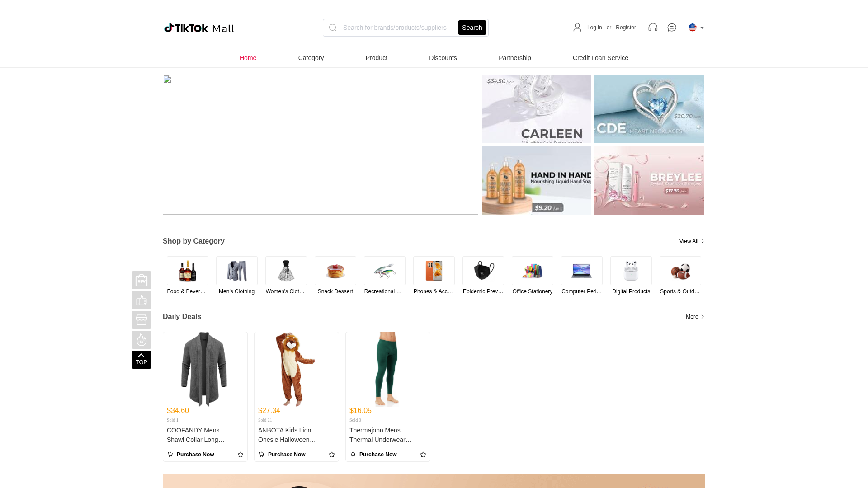Image resolution: width=868 pixels, height=488 pixels.
Task: Focus the brands/products search field
Action: 398,28
